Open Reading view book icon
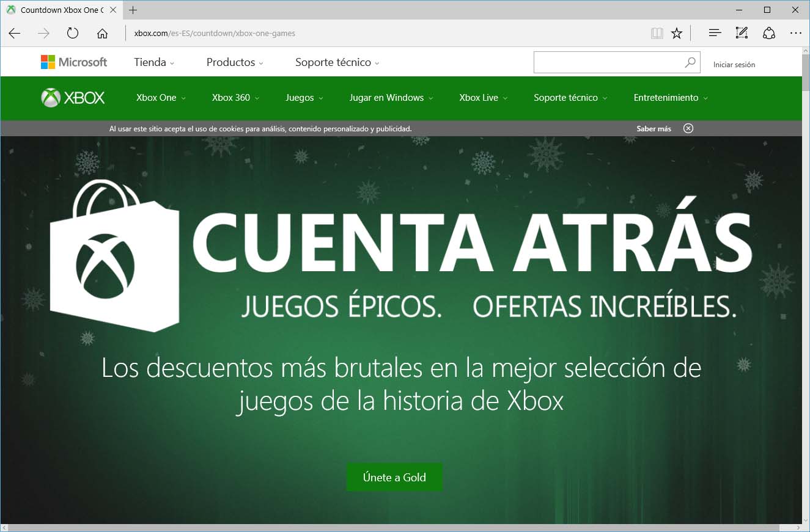810x532 pixels. 657,33
